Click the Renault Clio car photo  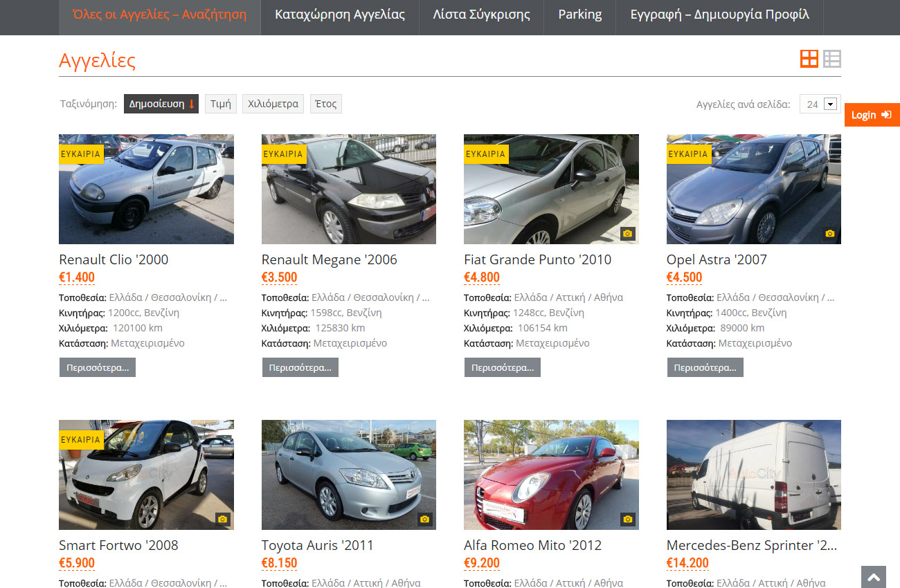[x=146, y=189]
